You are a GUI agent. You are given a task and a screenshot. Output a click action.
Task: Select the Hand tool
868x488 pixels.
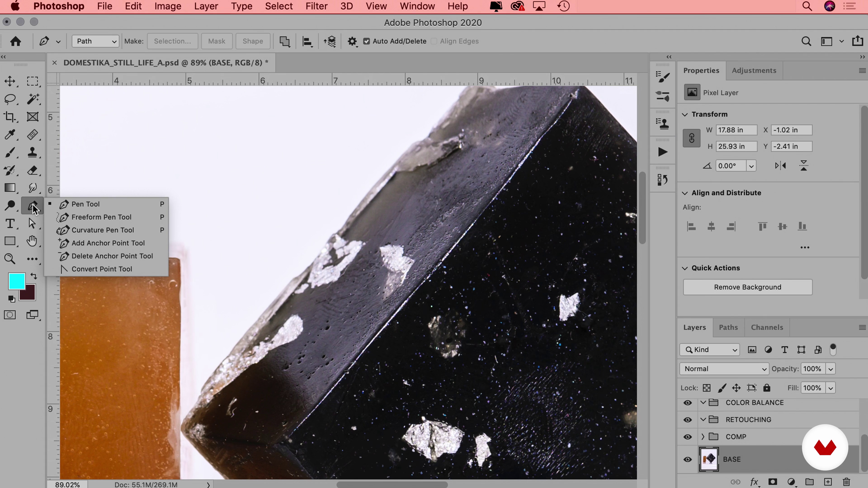32,241
